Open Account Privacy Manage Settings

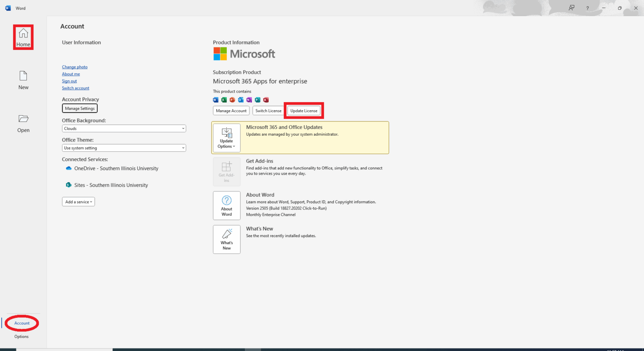click(x=80, y=108)
